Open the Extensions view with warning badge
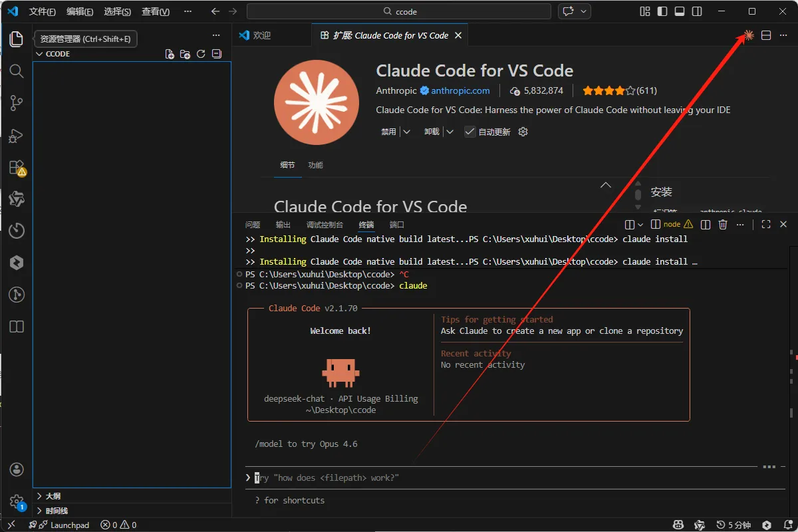This screenshot has width=798, height=532. pyautogui.click(x=17, y=168)
